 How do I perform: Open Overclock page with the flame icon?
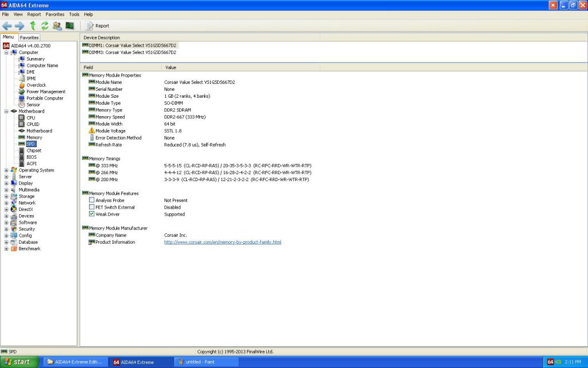pyautogui.click(x=37, y=85)
